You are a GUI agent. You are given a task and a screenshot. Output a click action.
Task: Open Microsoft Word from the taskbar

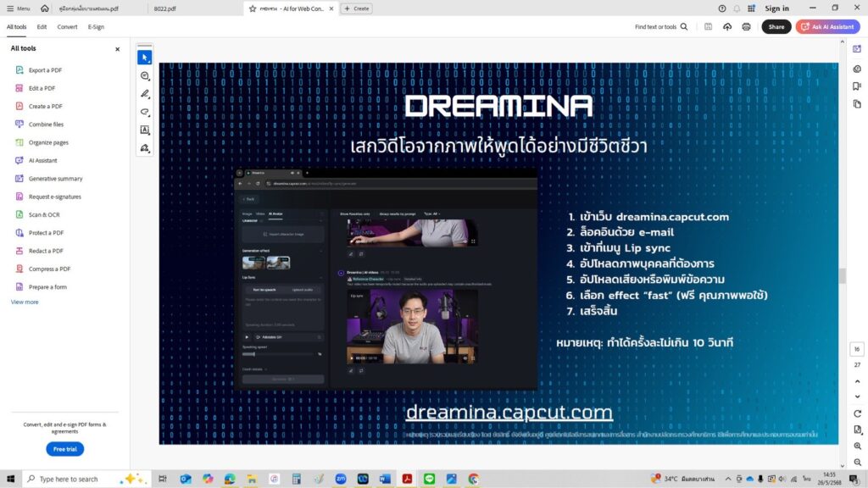(x=385, y=479)
